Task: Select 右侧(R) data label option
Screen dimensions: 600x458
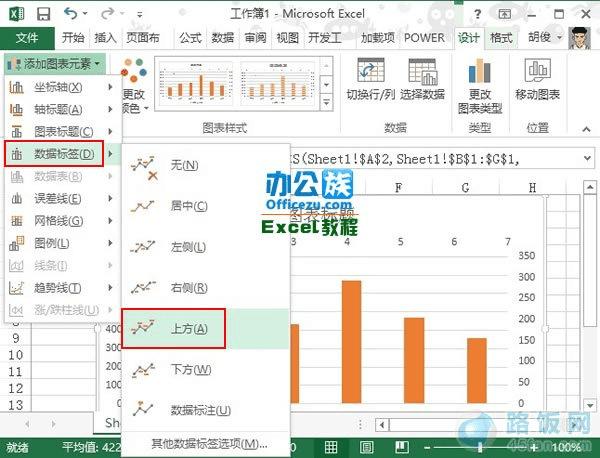Action: pos(205,288)
